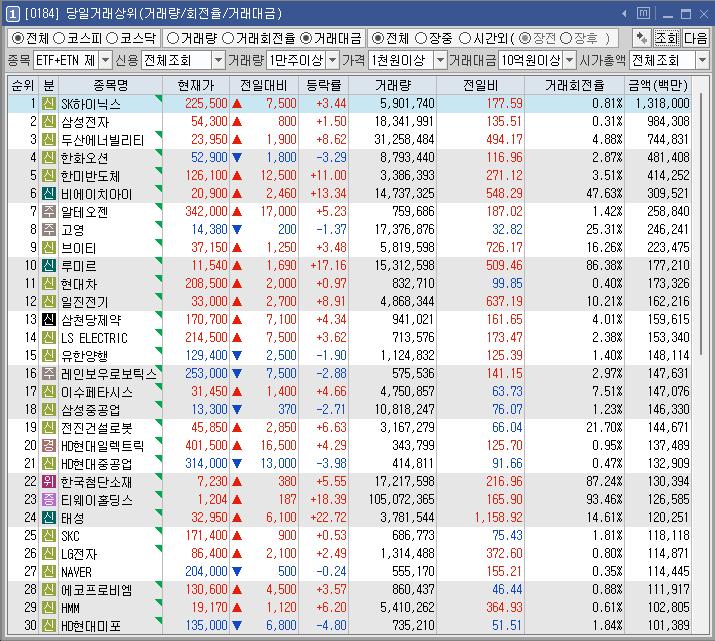Click the black 신 badge for 삼천당제약
This screenshot has width=715, height=641.
[x=49, y=320]
